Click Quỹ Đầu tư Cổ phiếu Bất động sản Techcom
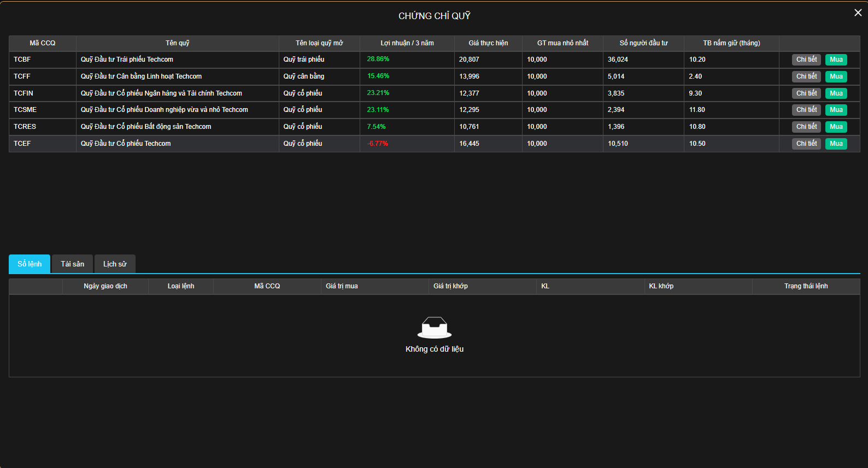The width and height of the screenshot is (868, 468). pyautogui.click(x=146, y=127)
